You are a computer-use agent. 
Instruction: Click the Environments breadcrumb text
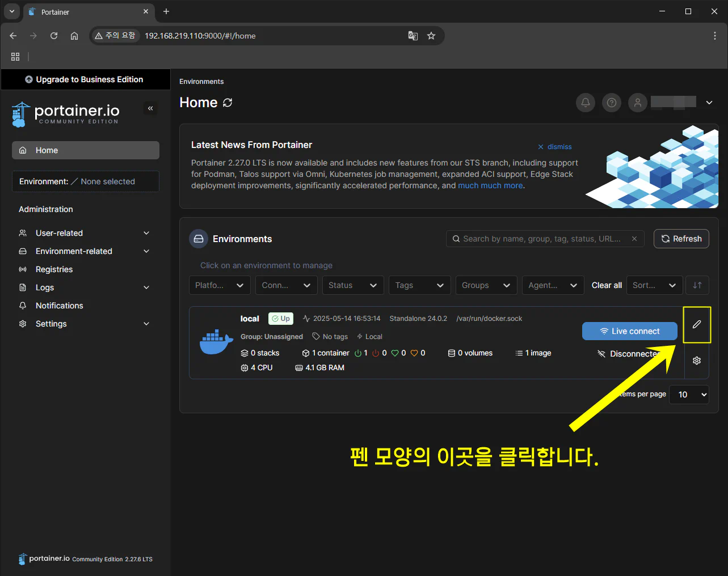[201, 82]
